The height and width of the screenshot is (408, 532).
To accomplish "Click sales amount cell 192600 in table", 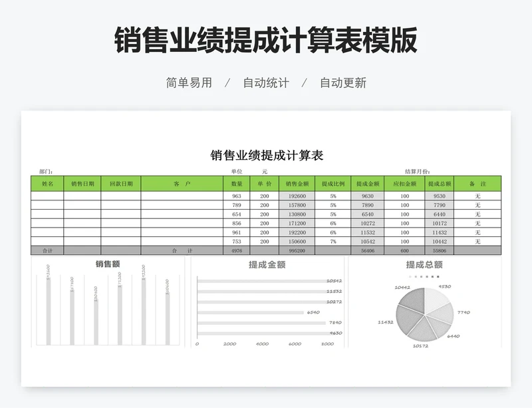I will pyautogui.click(x=297, y=196).
